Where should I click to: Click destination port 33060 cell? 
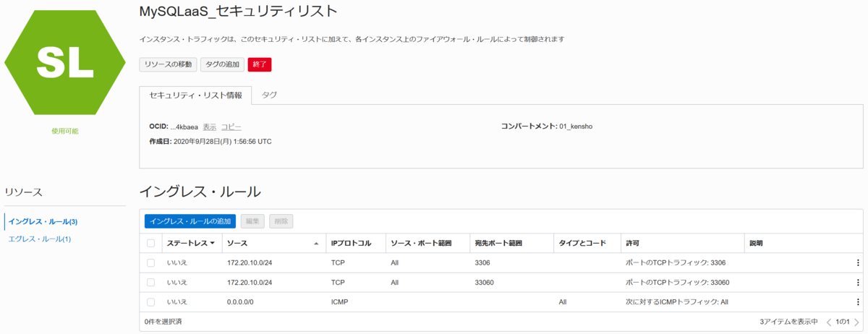tap(485, 282)
